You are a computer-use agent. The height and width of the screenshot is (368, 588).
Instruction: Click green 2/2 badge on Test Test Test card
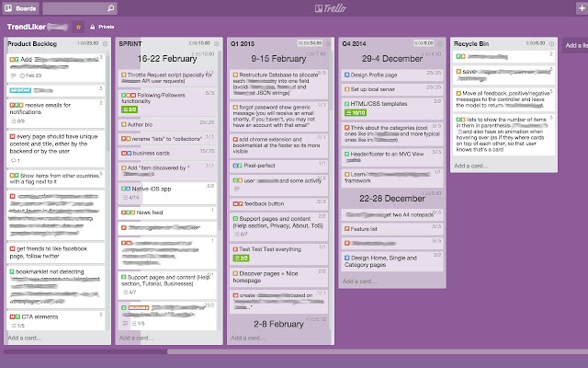coord(241,258)
